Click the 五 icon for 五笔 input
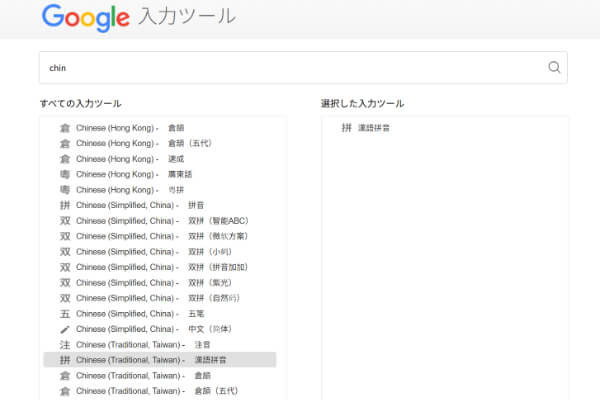The width and height of the screenshot is (600, 400). click(x=65, y=314)
